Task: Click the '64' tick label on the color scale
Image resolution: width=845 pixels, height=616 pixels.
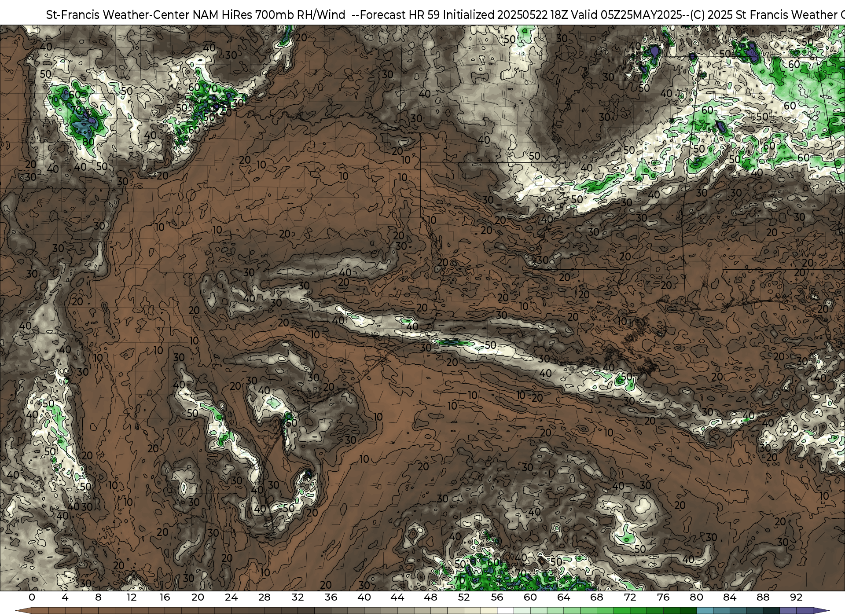Action: pos(564,597)
